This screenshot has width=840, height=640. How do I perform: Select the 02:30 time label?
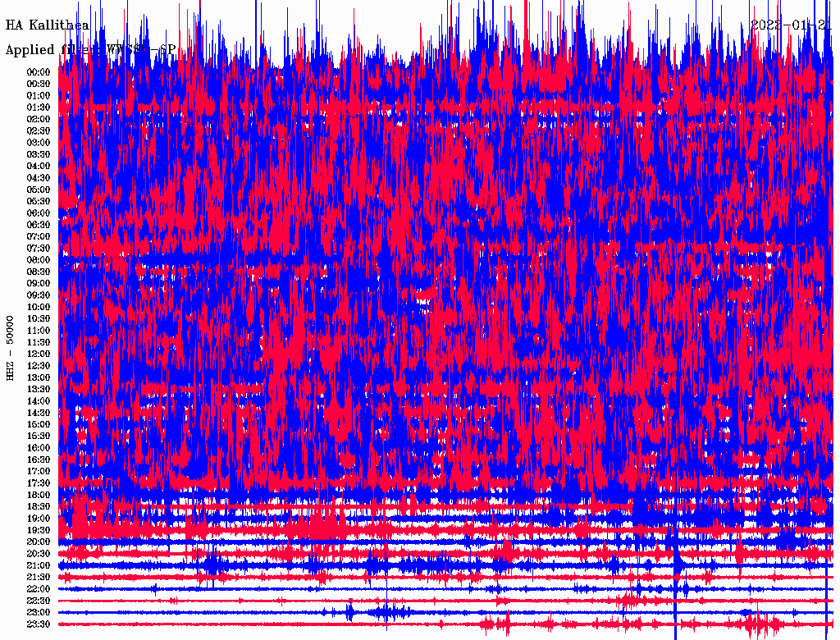39,130
